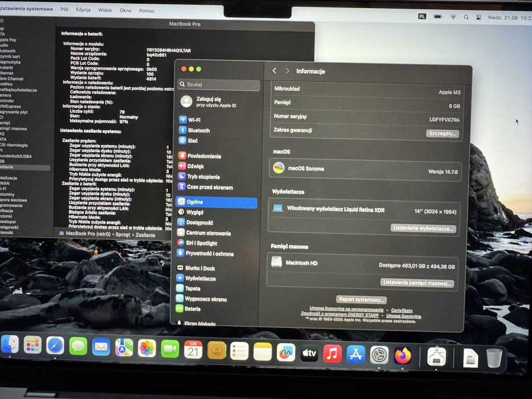Viewport: 532px width, 399px height.
Task: Select Wi-Fi in Settings sidebar
Action: click(217, 120)
